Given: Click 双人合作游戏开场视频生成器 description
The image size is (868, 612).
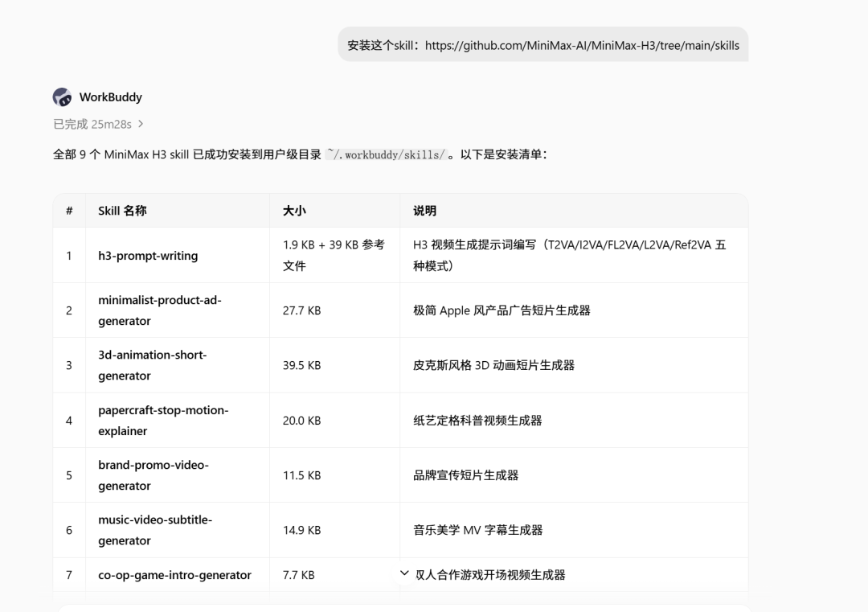Looking at the screenshot, I should tap(489, 575).
